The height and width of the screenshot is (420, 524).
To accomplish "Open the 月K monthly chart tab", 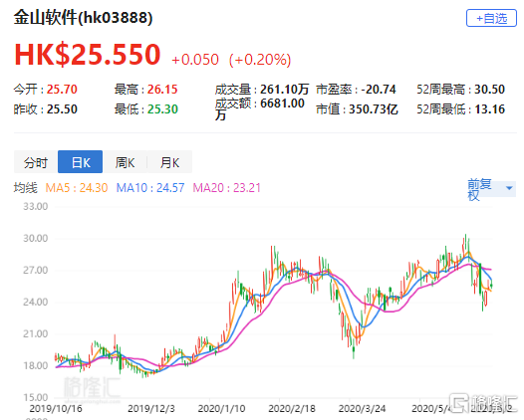I will 169,162.
